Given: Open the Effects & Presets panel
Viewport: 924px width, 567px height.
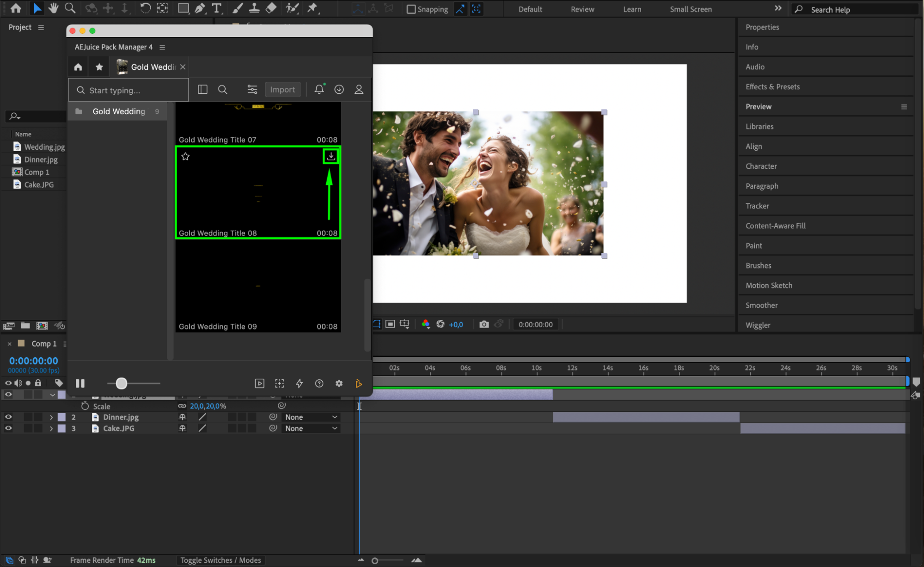Looking at the screenshot, I should click(772, 87).
